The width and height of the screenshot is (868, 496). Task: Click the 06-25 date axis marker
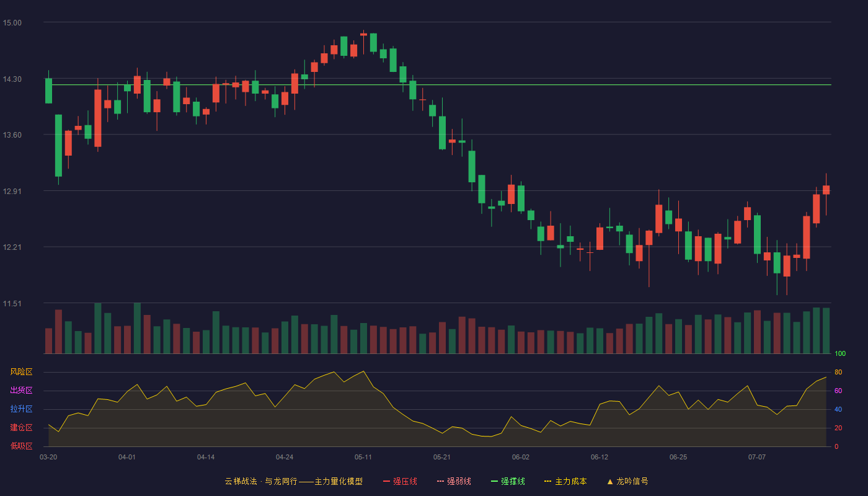678,457
